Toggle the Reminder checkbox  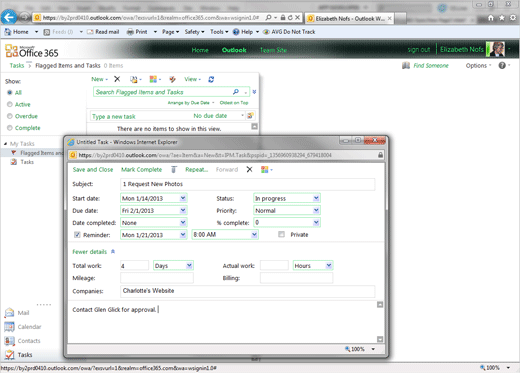click(x=77, y=235)
